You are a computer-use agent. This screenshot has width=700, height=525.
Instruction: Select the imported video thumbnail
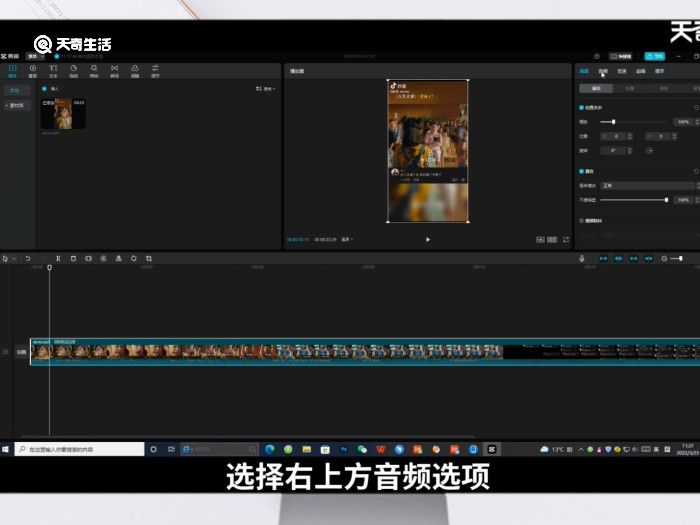(x=63, y=114)
